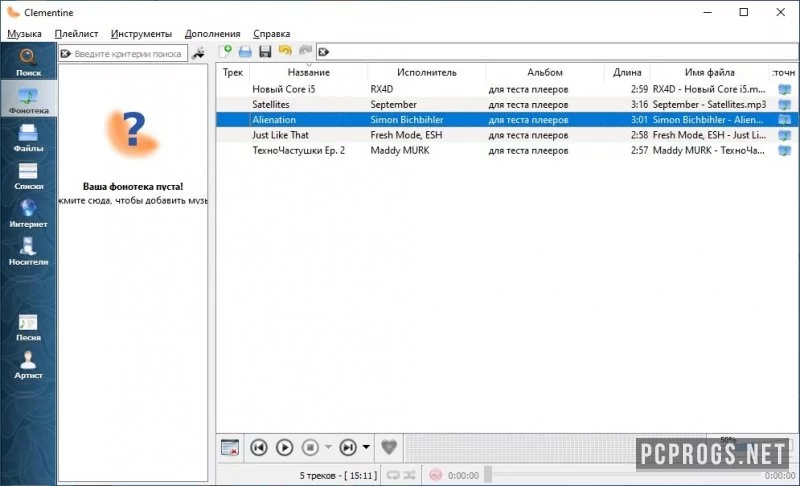This screenshot has width=800, height=486.
Task: Show the Артист info tab
Action: point(28,364)
